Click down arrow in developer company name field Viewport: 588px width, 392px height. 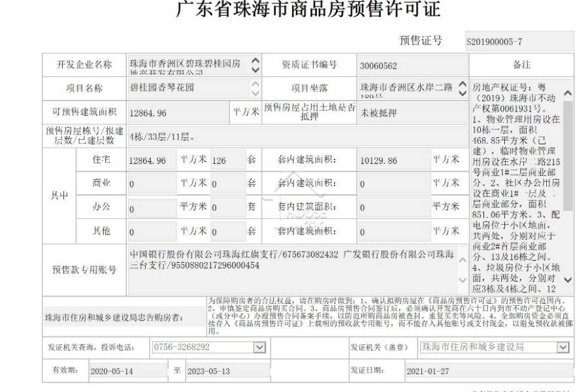[255, 69]
